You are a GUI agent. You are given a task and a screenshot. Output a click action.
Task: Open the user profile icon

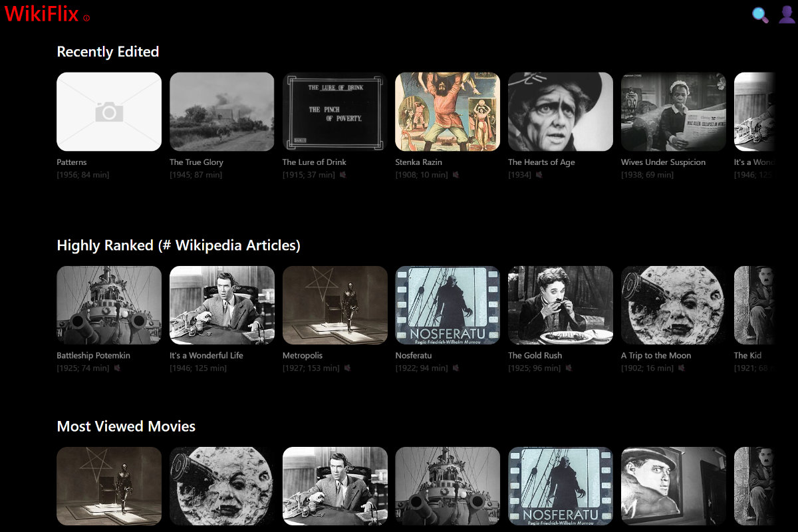(x=787, y=15)
